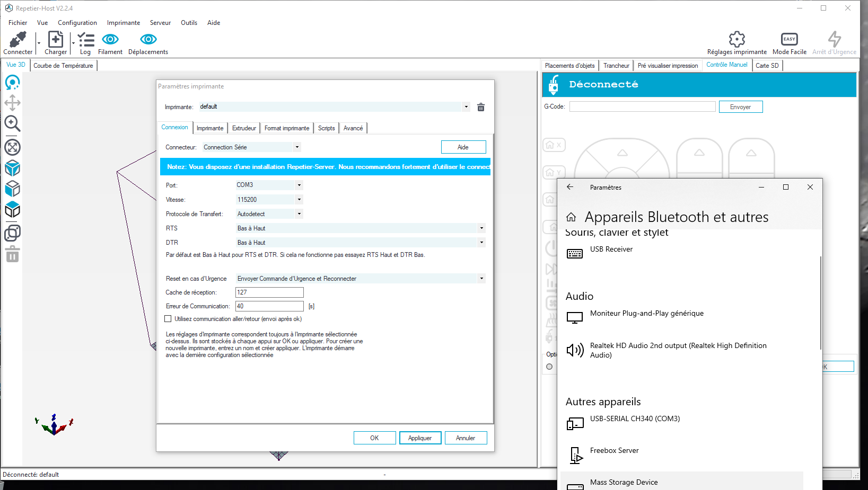868x490 pixels.
Task: Click the Envoyer G-Code button
Action: (x=741, y=107)
